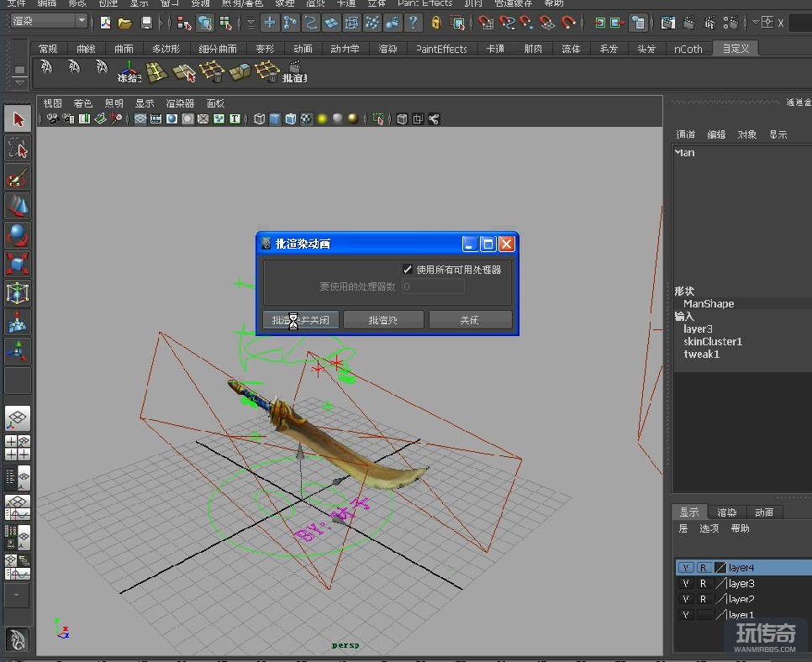This screenshot has width=812, height=662.
Task: Click the yellow use all lights icon
Action: coord(322,119)
